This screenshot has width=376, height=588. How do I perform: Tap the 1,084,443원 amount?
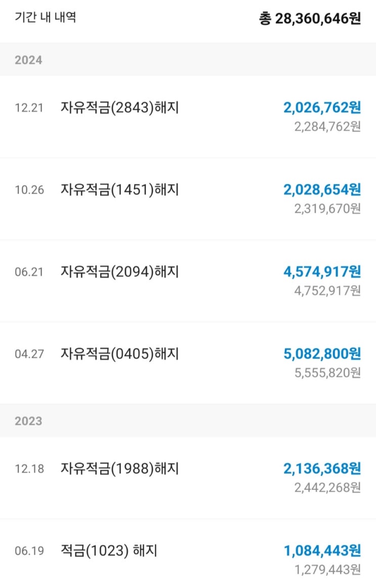point(322,551)
